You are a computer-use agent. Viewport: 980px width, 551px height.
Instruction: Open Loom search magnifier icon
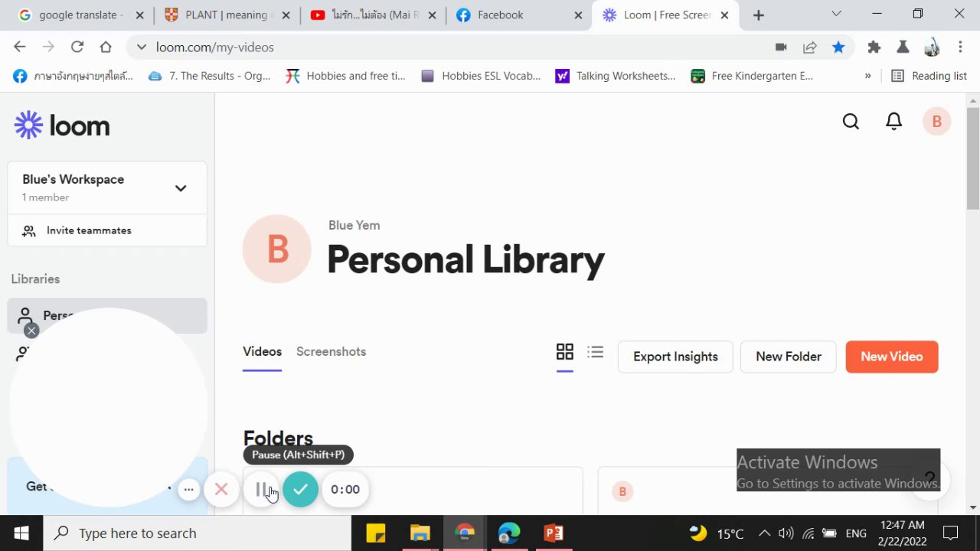851,122
